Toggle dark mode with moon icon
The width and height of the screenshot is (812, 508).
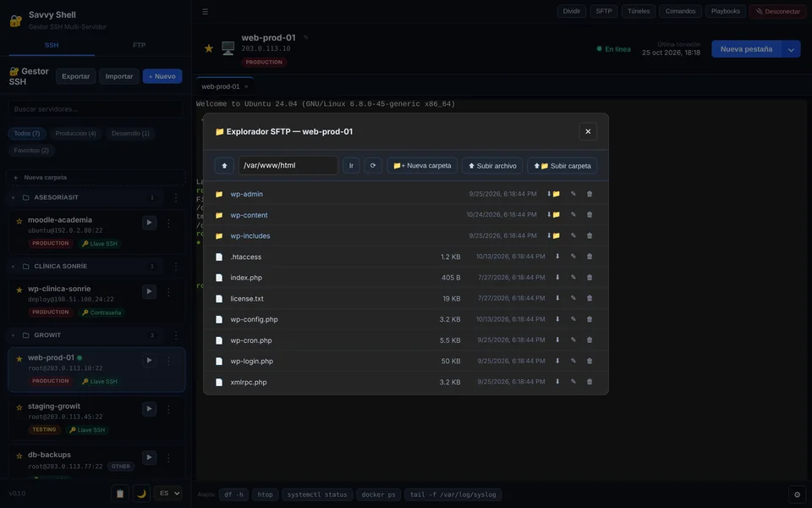(x=141, y=494)
